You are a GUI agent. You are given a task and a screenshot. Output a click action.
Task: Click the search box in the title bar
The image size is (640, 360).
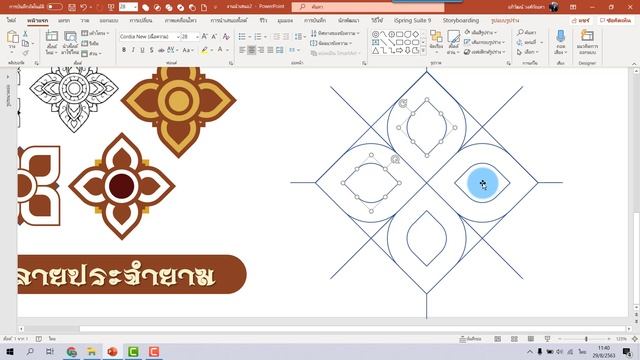[368, 7]
